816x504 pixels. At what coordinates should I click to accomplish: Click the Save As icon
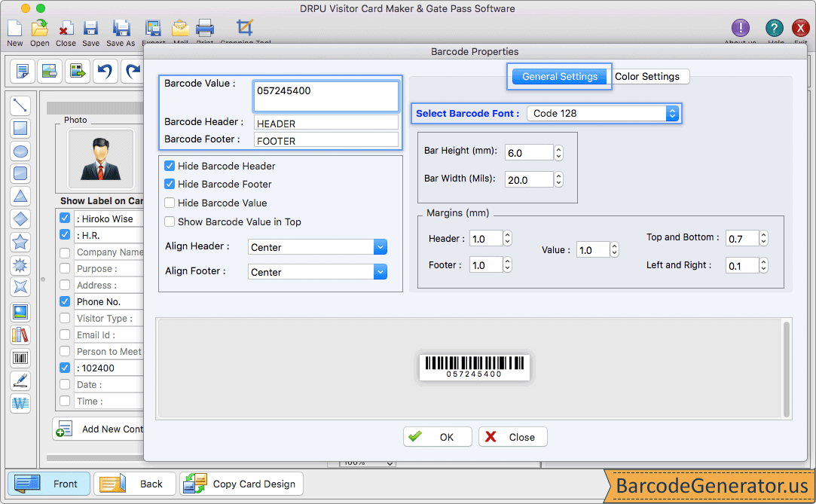121,28
